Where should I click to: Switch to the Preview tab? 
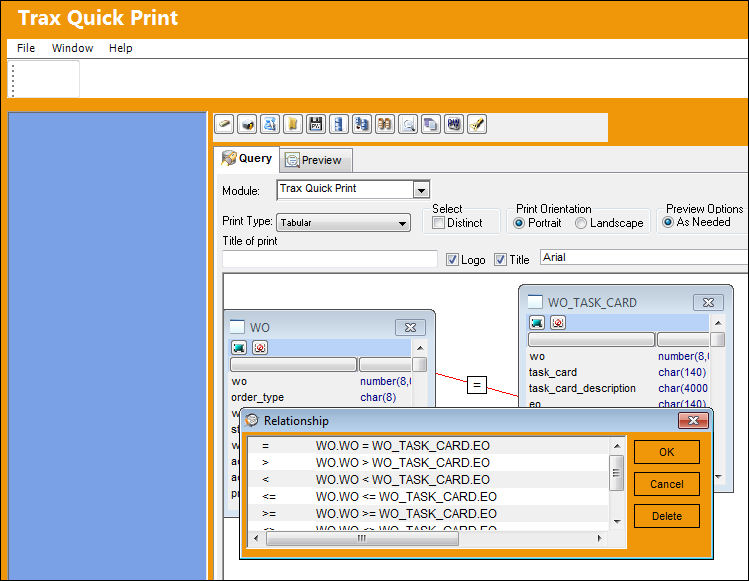[316, 160]
